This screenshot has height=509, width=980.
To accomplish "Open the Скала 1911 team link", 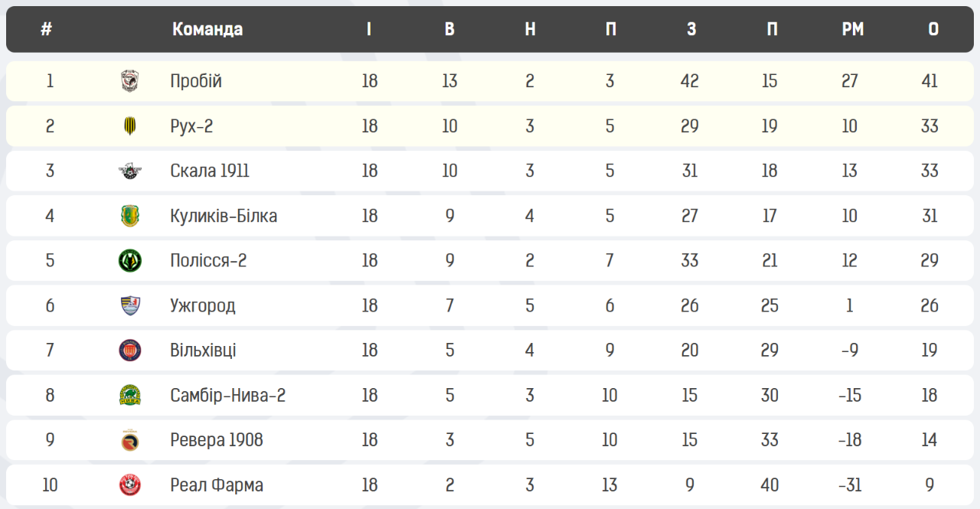I will (210, 171).
